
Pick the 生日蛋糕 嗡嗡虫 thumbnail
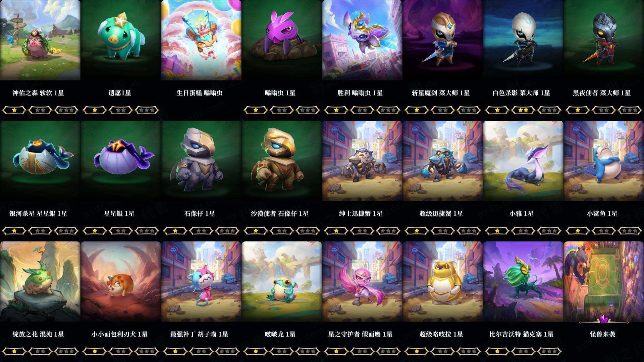(201, 40)
